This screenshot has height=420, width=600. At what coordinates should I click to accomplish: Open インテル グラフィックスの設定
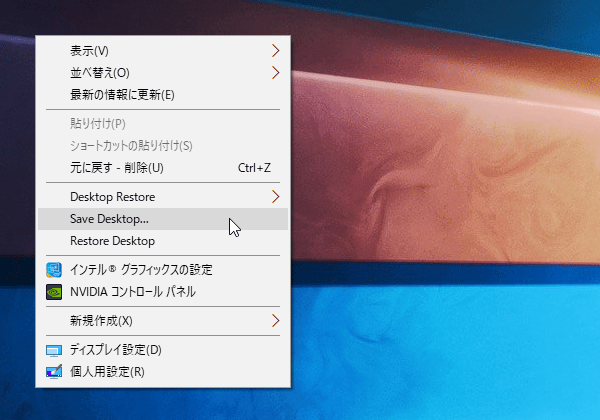pyautogui.click(x=163, y=270)
